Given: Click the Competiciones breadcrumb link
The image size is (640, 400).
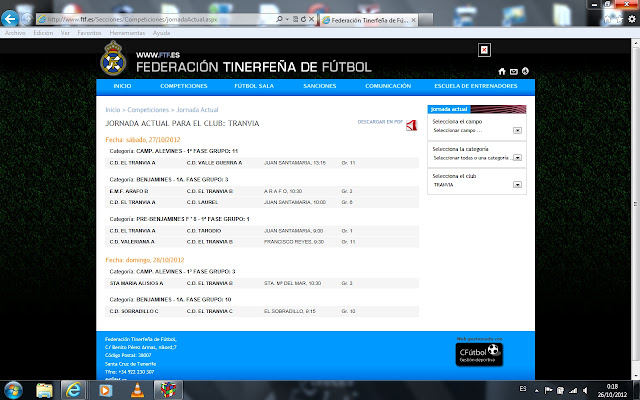Looking at the screenshot, I should (148, 110).
